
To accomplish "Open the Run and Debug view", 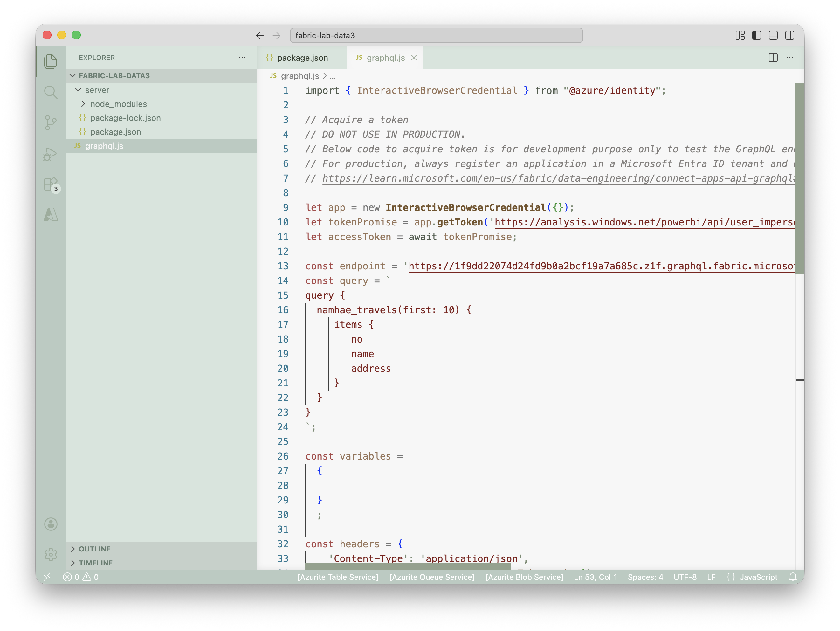I will 51,154.
